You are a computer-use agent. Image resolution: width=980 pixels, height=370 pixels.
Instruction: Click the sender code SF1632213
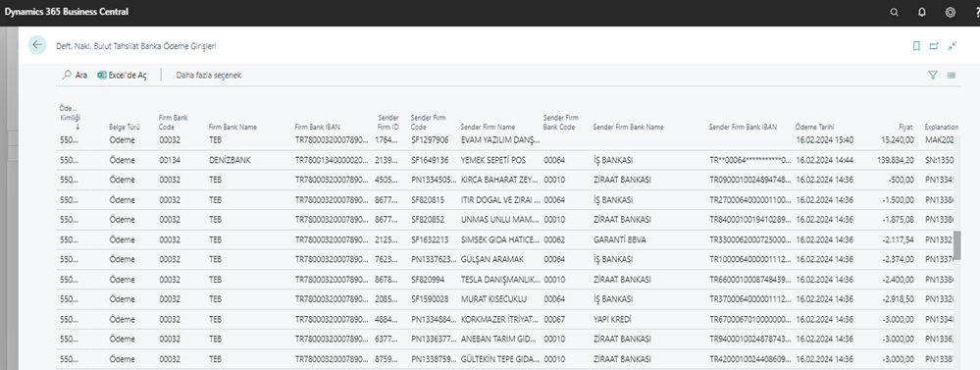tap(430, 239)
